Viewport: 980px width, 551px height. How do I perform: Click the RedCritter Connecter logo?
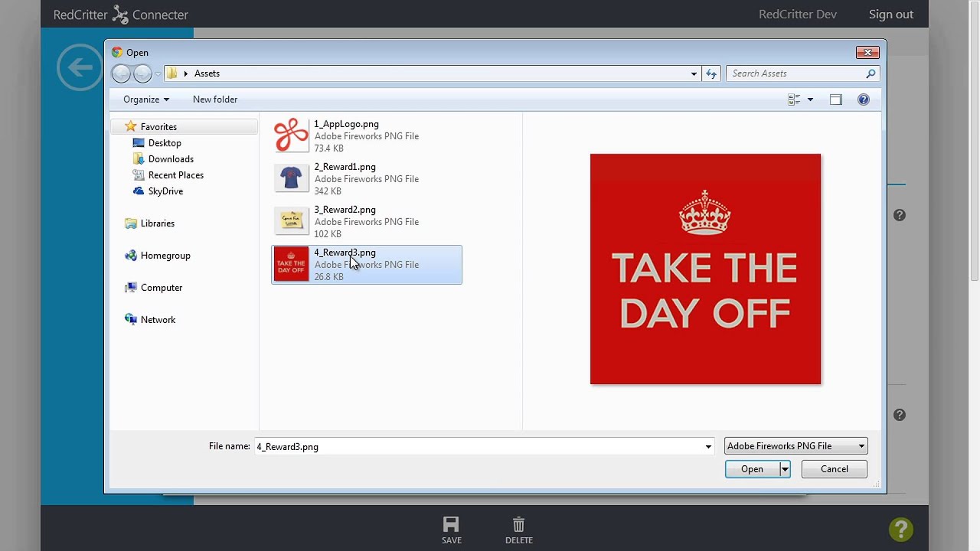120,15
